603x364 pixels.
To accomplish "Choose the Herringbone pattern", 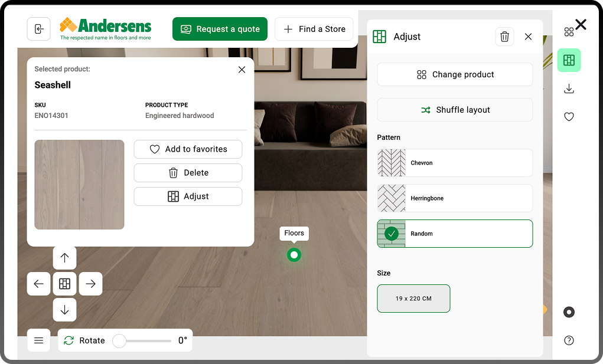I will pos(455,198).
